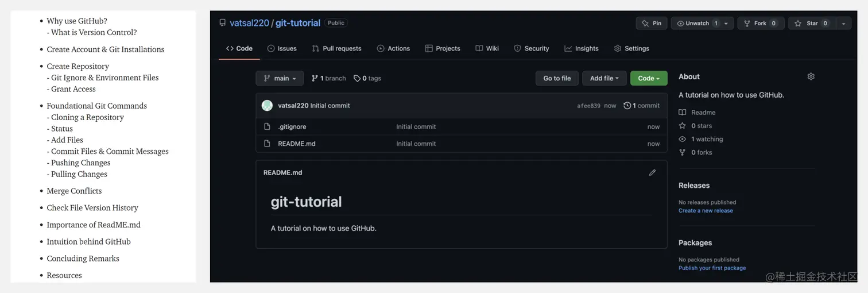Click the stars icon in About sidebar
This screenshot has height=293, width=868.
tap(682, 126)
